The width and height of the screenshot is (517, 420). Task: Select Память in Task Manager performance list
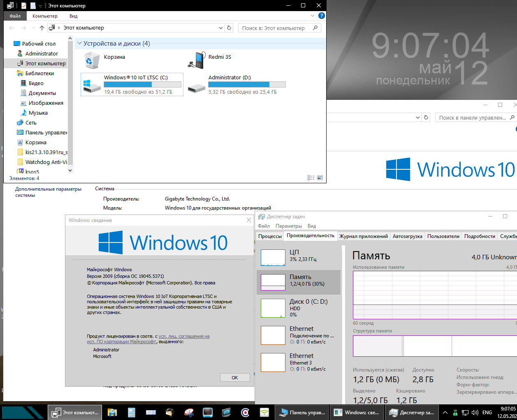coord(299,282)
